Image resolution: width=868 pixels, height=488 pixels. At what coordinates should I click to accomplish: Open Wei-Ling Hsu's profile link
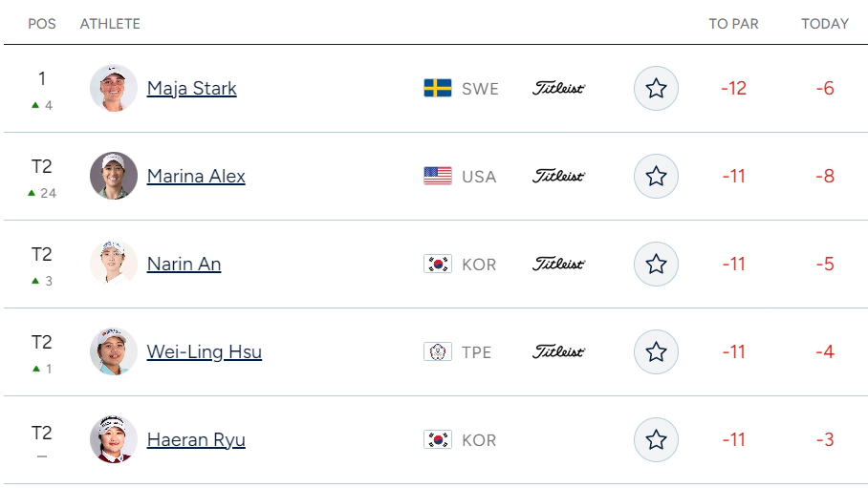pyautogui.click(x=205, y=351)
